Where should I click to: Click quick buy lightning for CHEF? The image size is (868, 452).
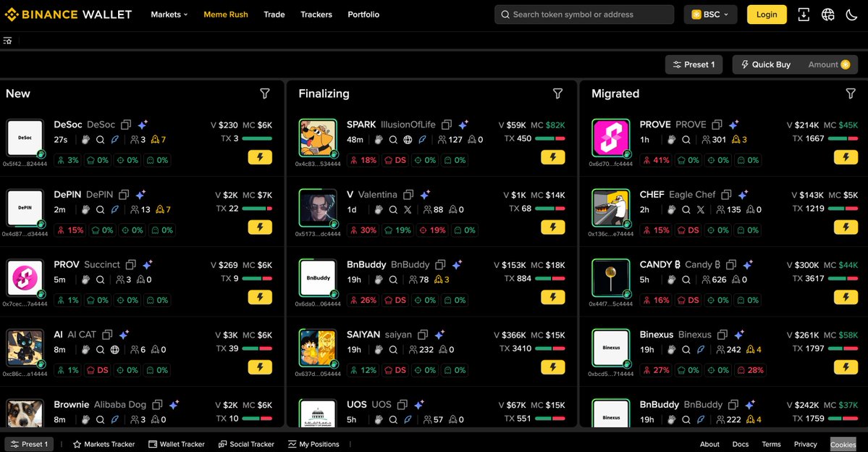(846, 227)
